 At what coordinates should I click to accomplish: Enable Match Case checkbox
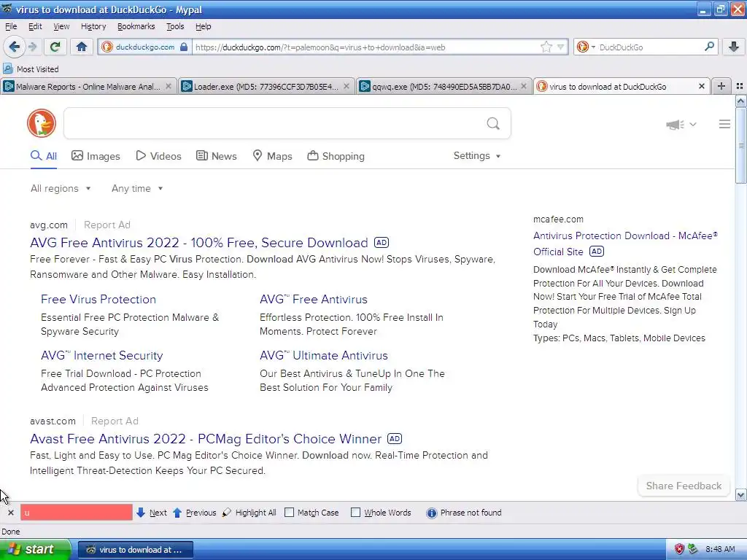pyautogui.click(x=289, y=513)
